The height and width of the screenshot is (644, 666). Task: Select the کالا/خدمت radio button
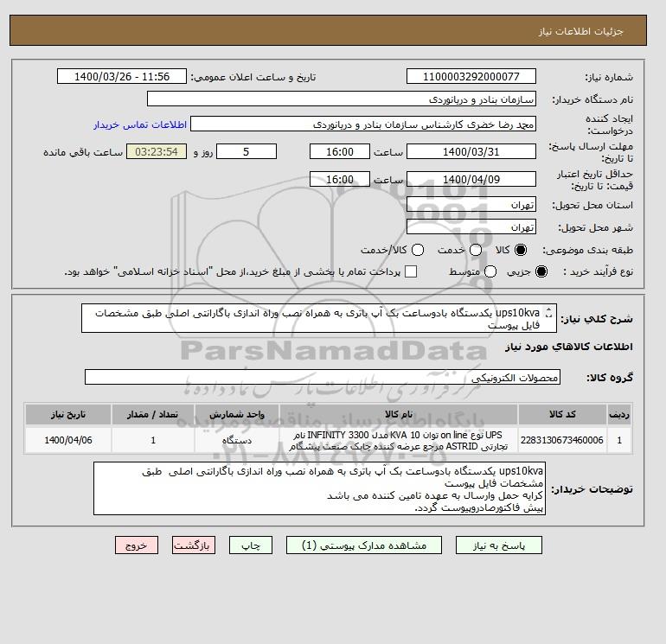point(418,250)
